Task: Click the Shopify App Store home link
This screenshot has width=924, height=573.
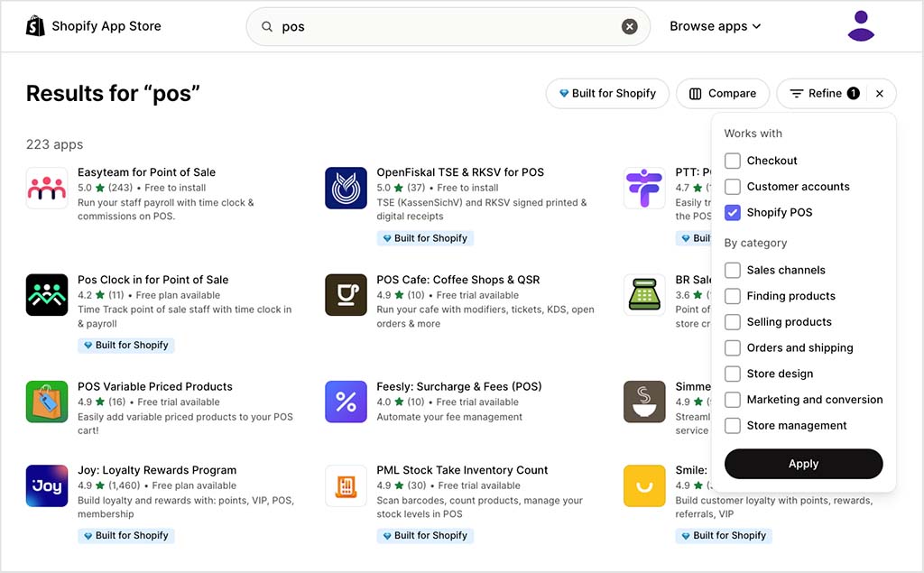Action: coord(94,26)
